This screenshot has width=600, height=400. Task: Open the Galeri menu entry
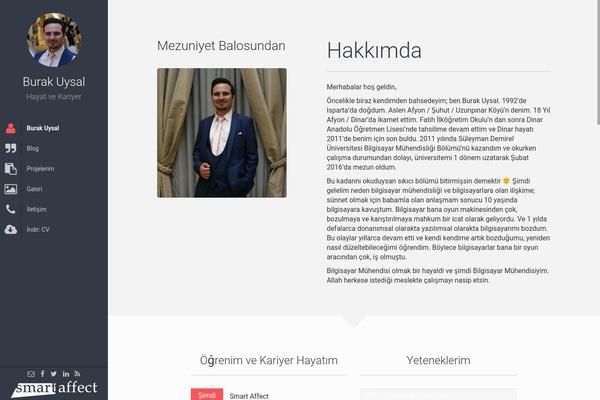(34, 189)
